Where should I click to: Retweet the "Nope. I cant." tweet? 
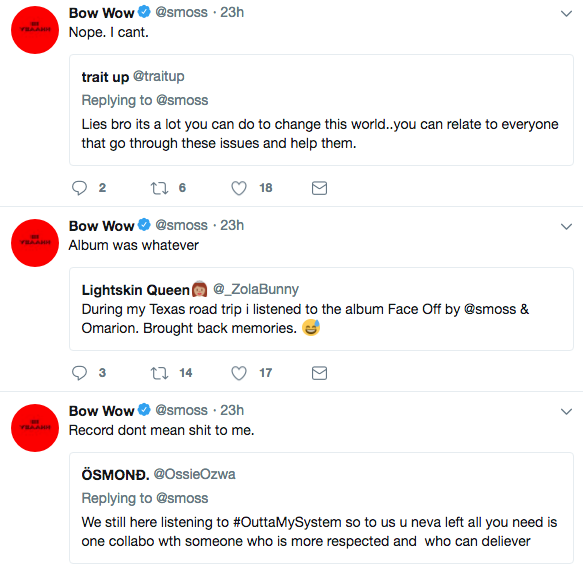[x=159, y=188]
